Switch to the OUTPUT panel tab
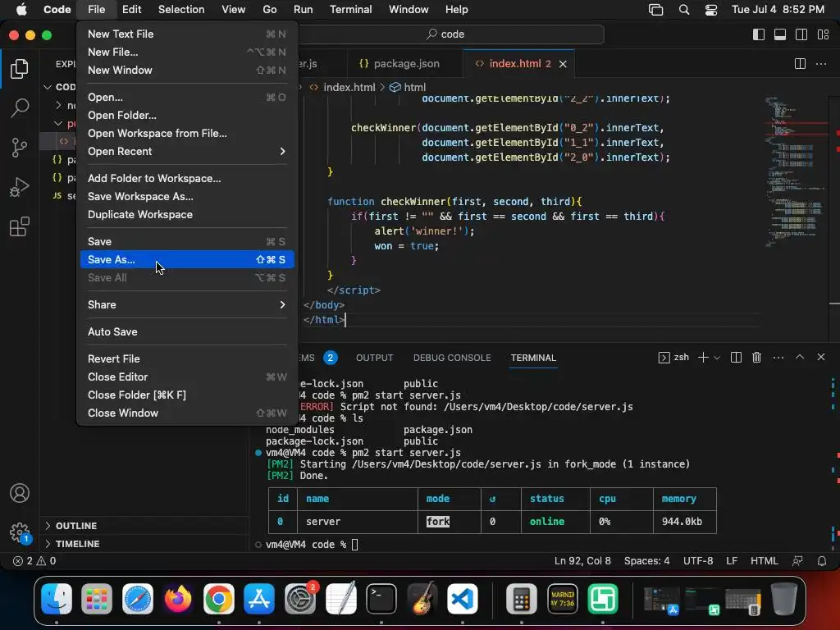The image size is (840, 630). pyautogui.click(x=374, y=358)
